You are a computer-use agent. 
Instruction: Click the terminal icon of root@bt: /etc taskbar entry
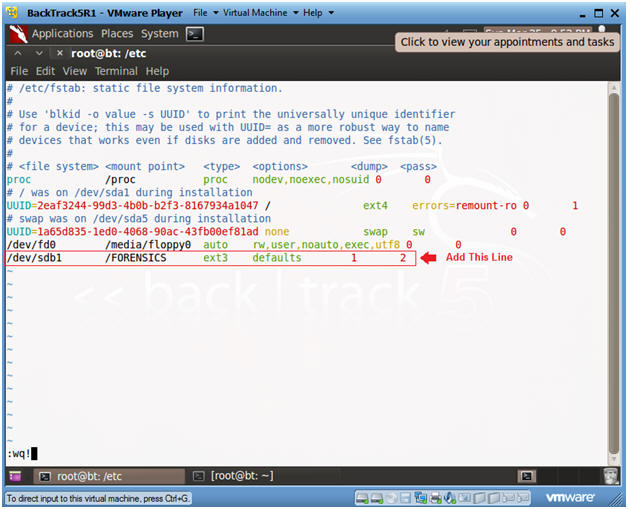pos(45,476)
